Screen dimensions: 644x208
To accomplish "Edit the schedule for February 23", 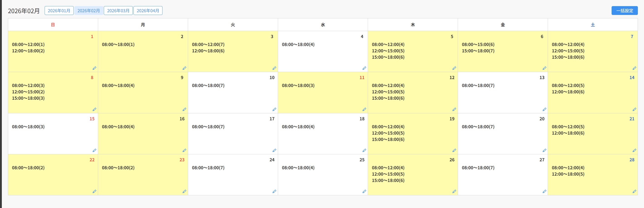I will click(x=184, y=191).
